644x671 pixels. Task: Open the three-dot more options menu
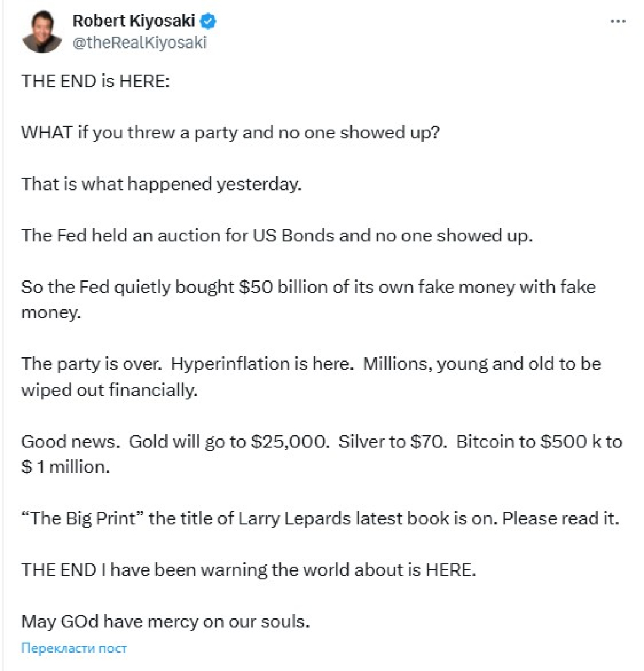pos(617,21)
